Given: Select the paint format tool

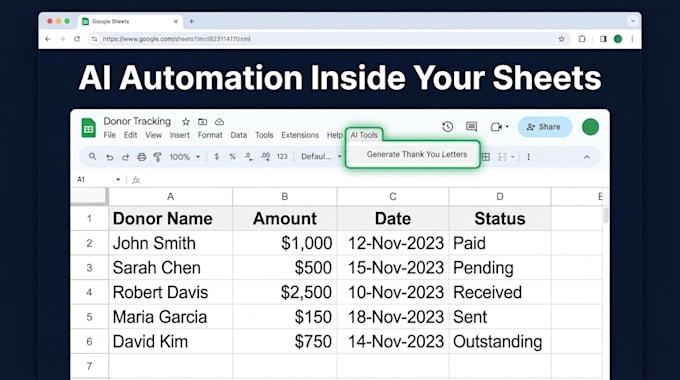Looking at the screenshot, I should tap(157, 157).
